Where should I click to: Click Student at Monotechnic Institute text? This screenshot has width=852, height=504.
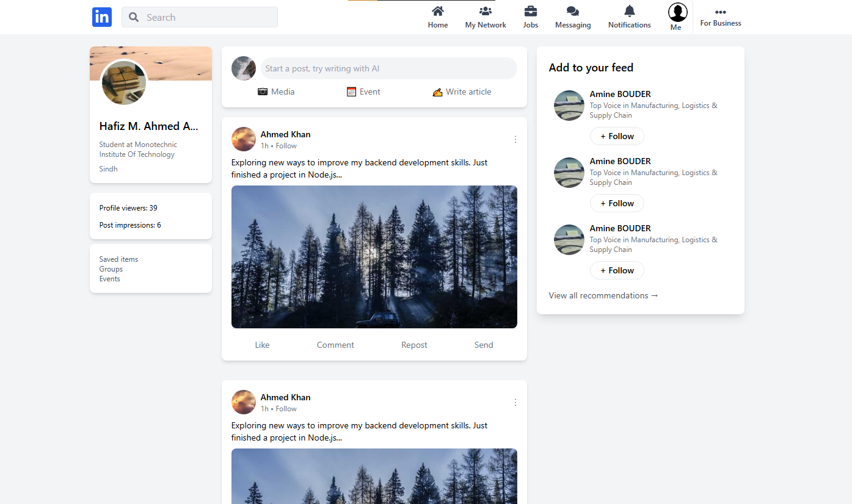pyautogui.click(x=138, y=149)
